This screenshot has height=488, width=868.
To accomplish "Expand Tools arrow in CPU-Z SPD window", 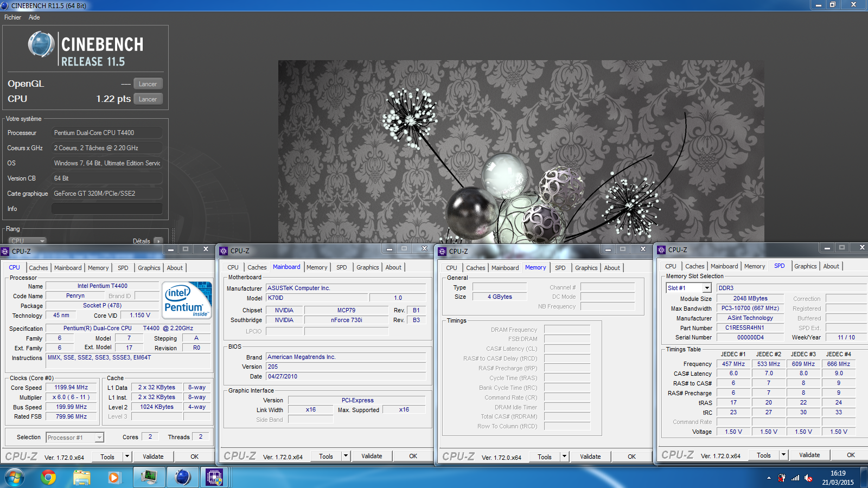I will 783,455.
